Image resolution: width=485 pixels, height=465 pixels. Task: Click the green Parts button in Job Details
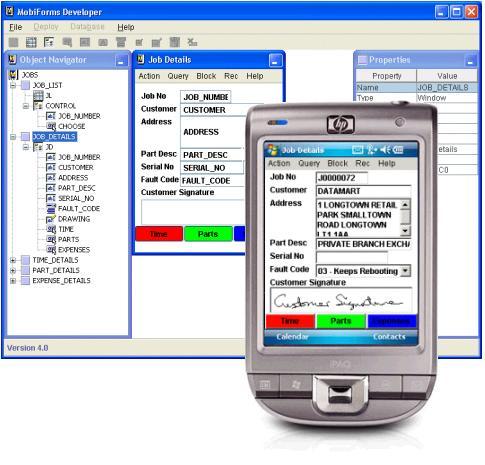tap(208, 234)
